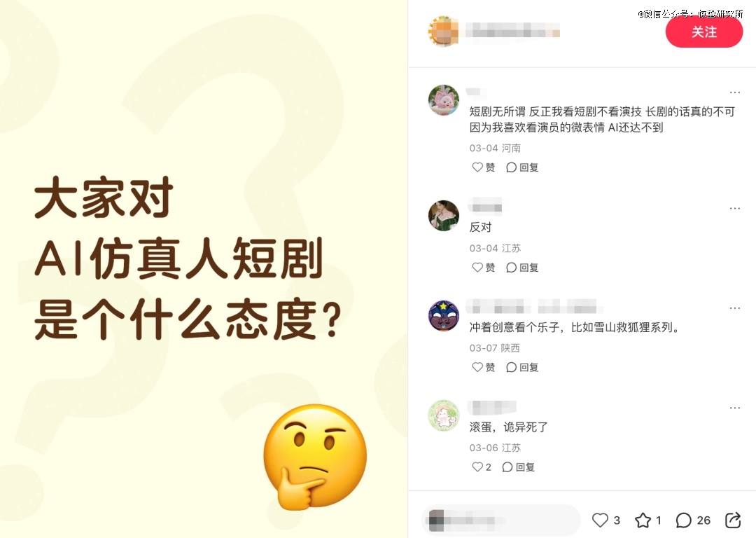Reply to the 反对 comment

[x=522, y=268]
